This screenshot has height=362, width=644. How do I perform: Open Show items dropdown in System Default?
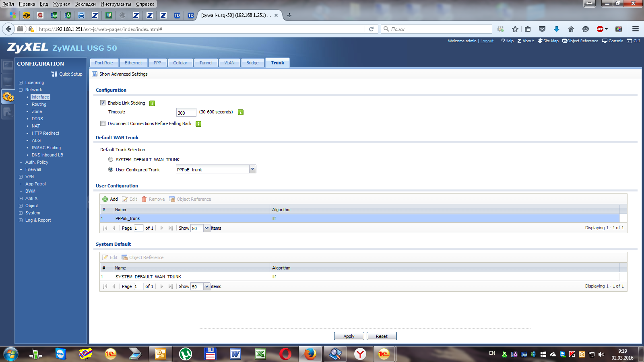pos(207,286)
